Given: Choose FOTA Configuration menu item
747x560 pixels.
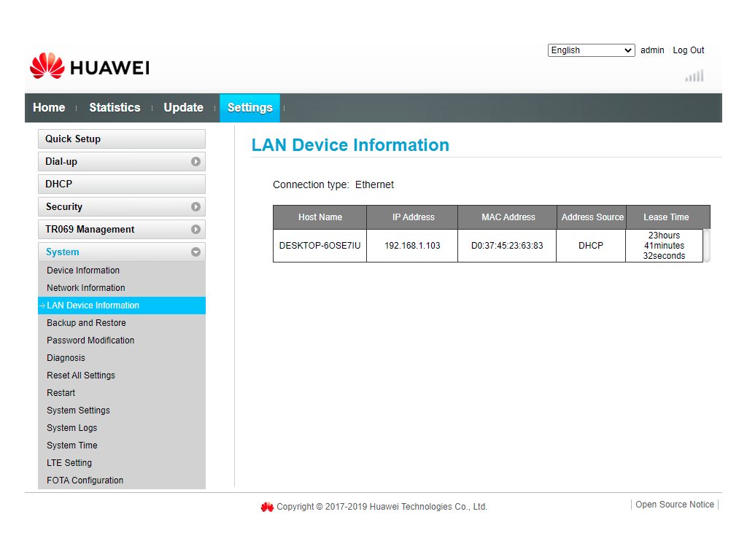Looking at the screenshot, I should pyautogui.click(x=85, y=481).
